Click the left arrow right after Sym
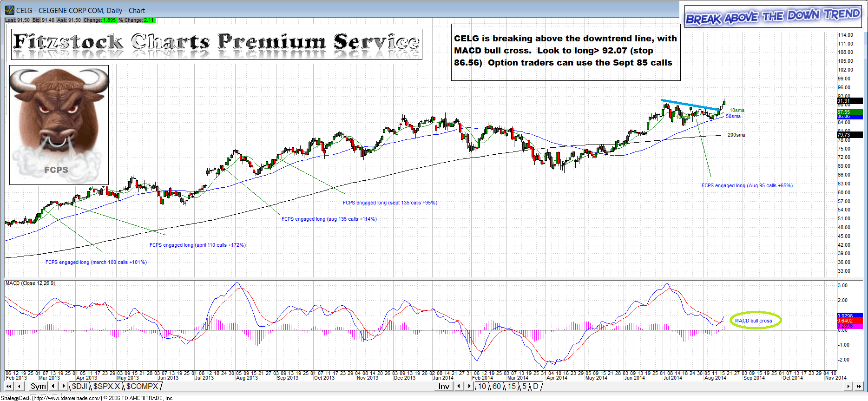The image size is (868, 401). pos(54,387)
